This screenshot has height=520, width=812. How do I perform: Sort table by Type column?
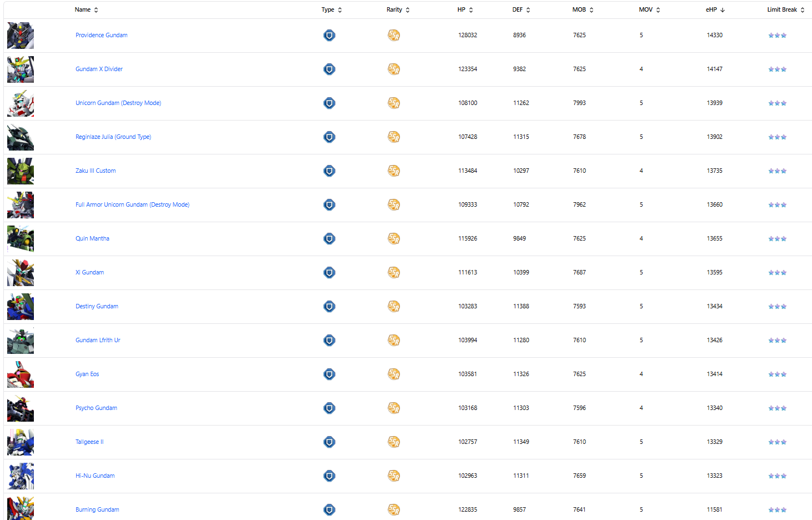point(332,10)
